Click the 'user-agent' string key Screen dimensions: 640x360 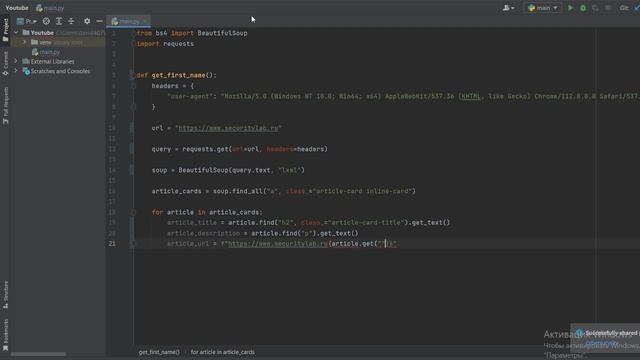pos(190,96)
